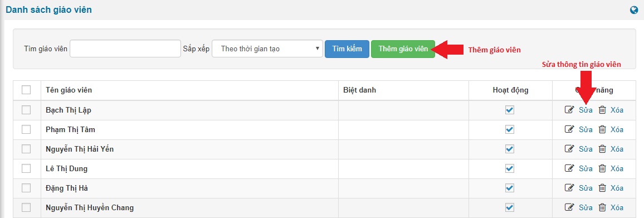The width and height of the screenshot is (644, 218).
Task: Click the trash icon for Nguyễn Thị Hải Yến
Action: (x=602, y=149)
